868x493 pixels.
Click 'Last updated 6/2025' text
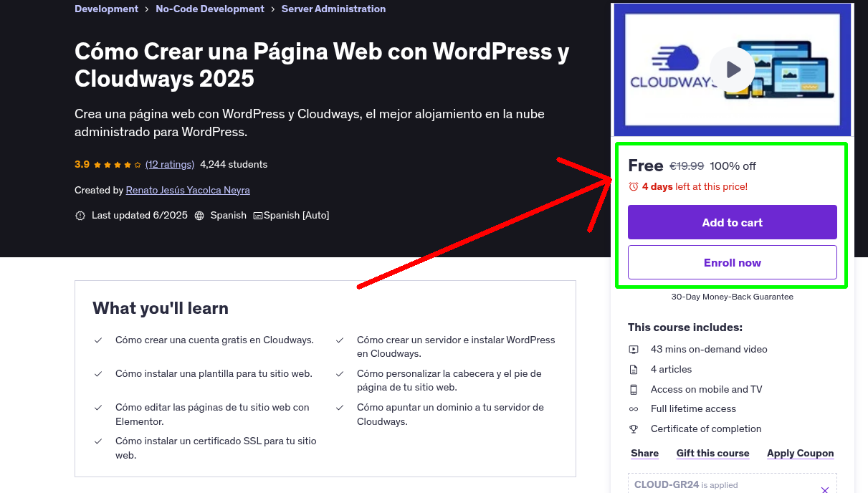138,215
